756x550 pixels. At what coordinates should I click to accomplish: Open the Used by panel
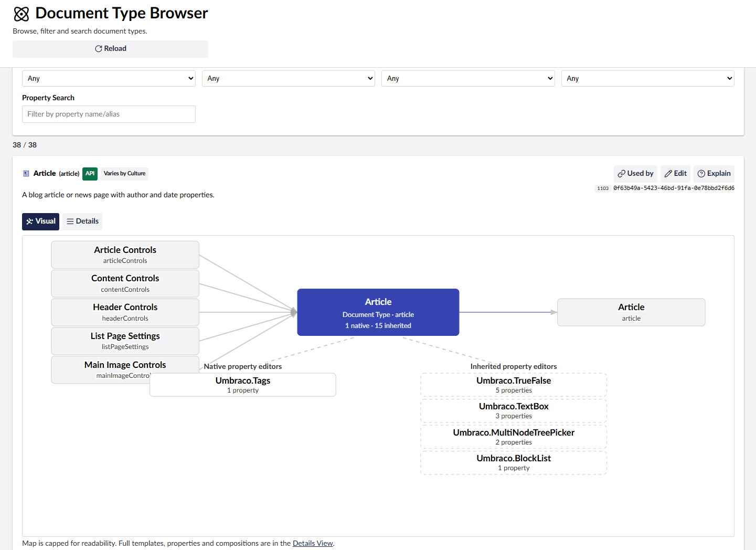click(635, 174)
